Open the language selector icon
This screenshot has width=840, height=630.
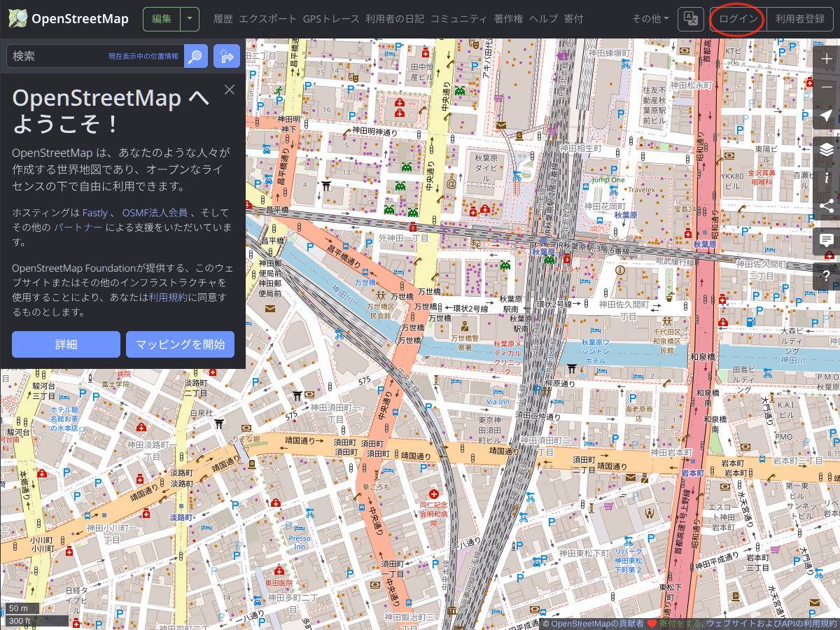[x=691, y=19]
